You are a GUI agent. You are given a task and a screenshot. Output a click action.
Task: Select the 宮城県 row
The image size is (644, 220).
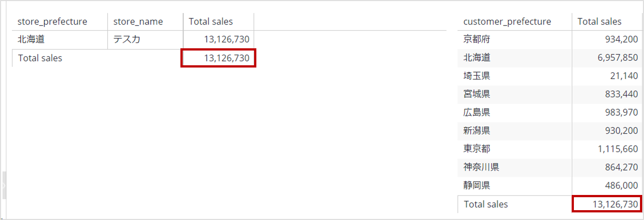pyautogui.click(x=550, y=94)
